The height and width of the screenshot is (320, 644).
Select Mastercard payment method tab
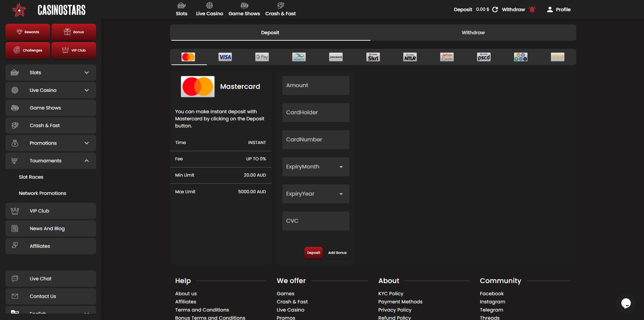tap(188, 57)
